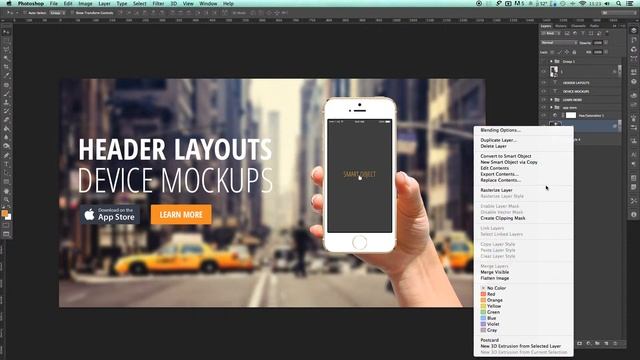Viewport: 640px width, 360px height.
Task: Select the Horizontal Type tool
Action: (6, 164)
